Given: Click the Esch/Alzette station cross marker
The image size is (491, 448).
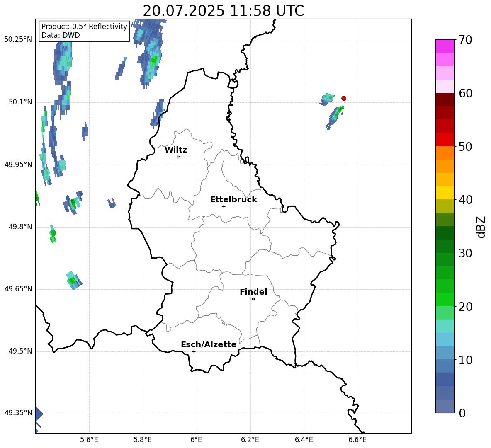Looking at the screenshot, I should [194, 351].
